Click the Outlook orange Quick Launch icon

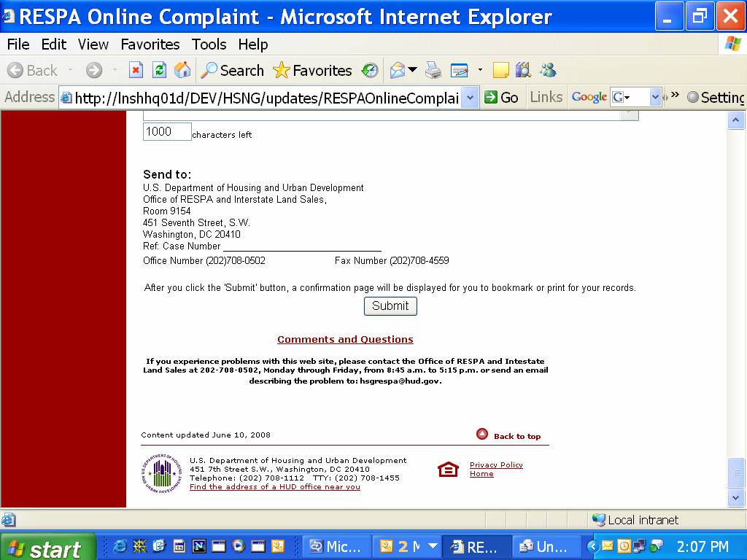(x=278, y=546)
